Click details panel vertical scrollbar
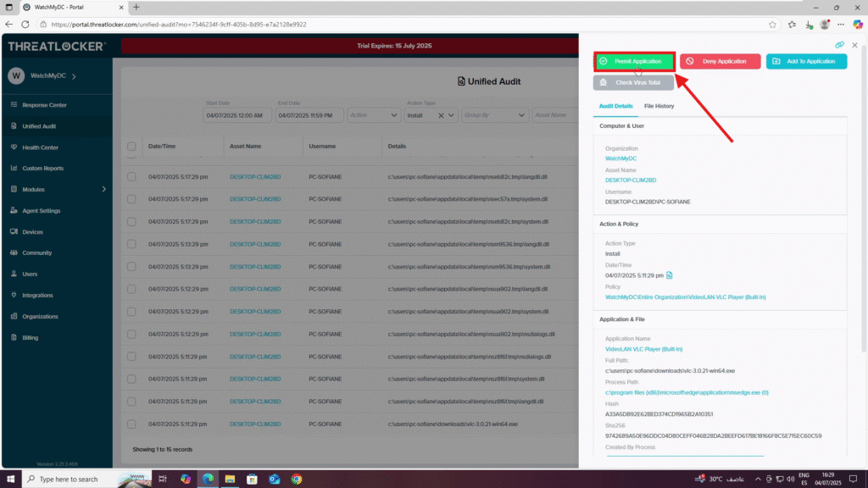Screen dimensions: 868x488 864,199
